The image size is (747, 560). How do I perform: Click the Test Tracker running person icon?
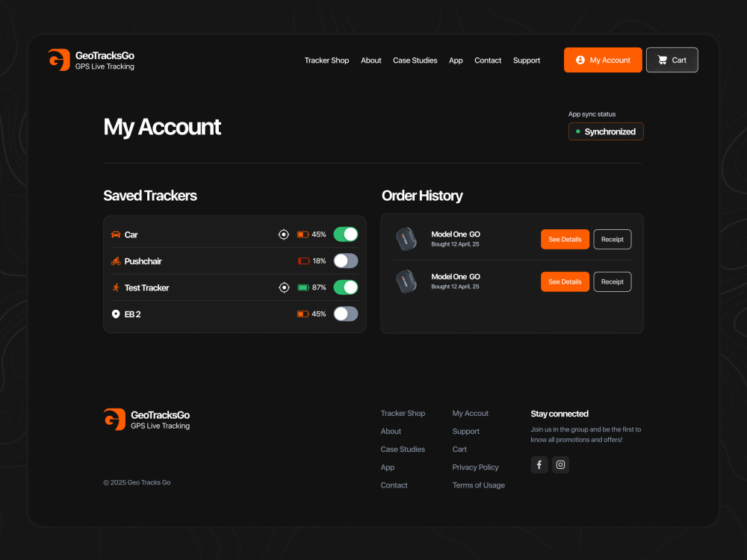tap(116, 287)
